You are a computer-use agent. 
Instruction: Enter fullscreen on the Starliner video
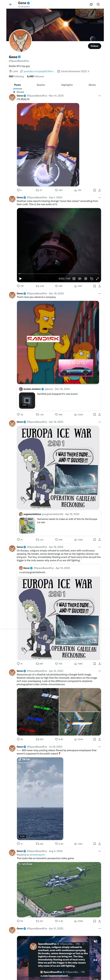point(97,278)
